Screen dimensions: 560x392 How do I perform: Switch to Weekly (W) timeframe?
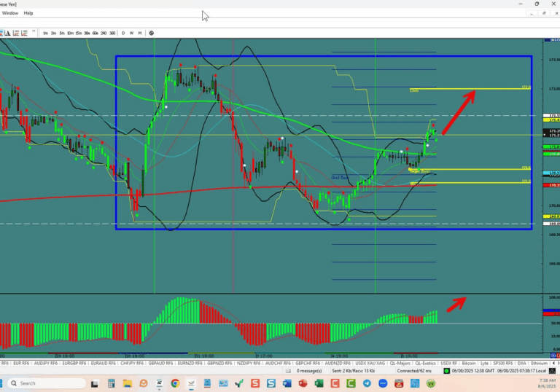[x=131, y=34]
